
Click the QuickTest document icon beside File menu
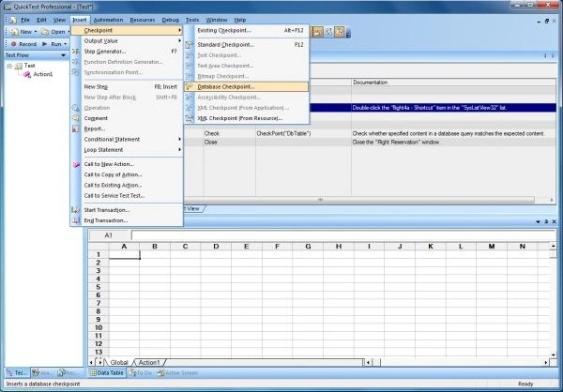click(x=12, y=20)
